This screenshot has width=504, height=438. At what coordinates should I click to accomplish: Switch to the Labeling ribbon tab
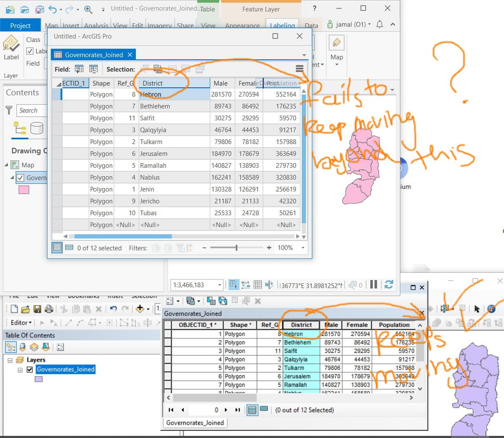(282, 25)
